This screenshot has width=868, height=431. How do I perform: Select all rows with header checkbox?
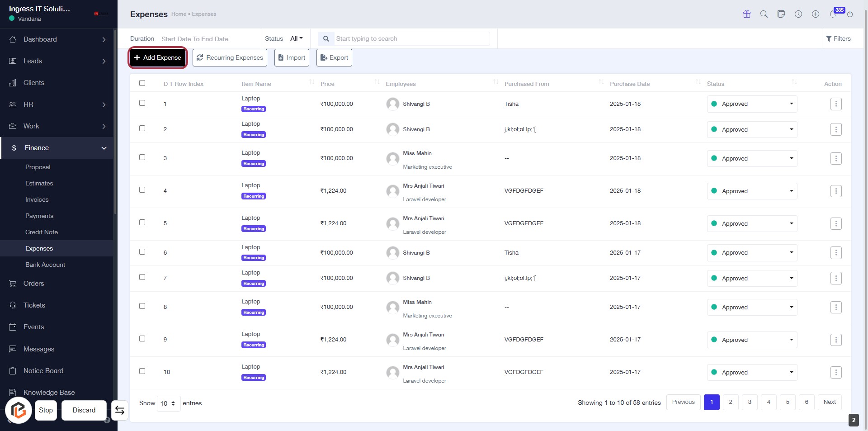click(142, 83)
